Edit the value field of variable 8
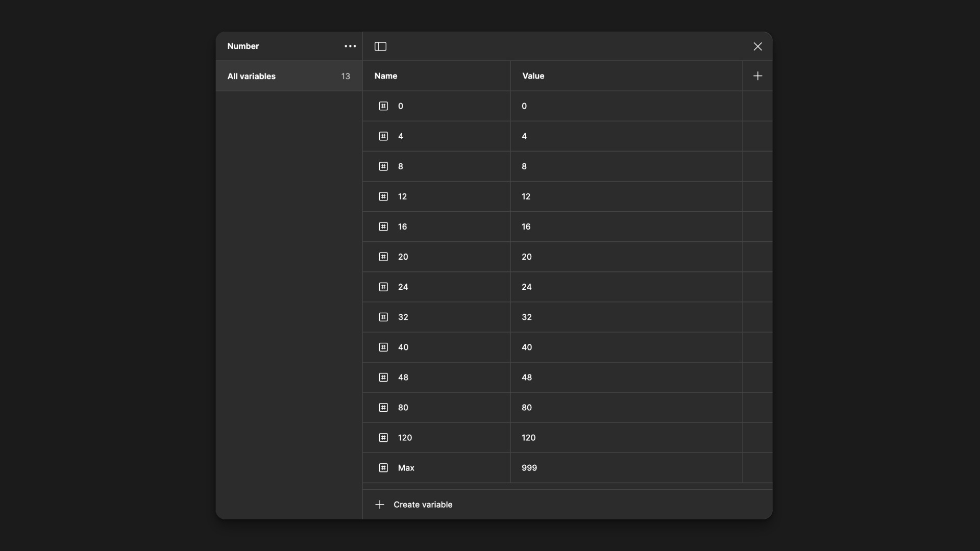Screen dimensions: 980x551 (x=626, y=166)
